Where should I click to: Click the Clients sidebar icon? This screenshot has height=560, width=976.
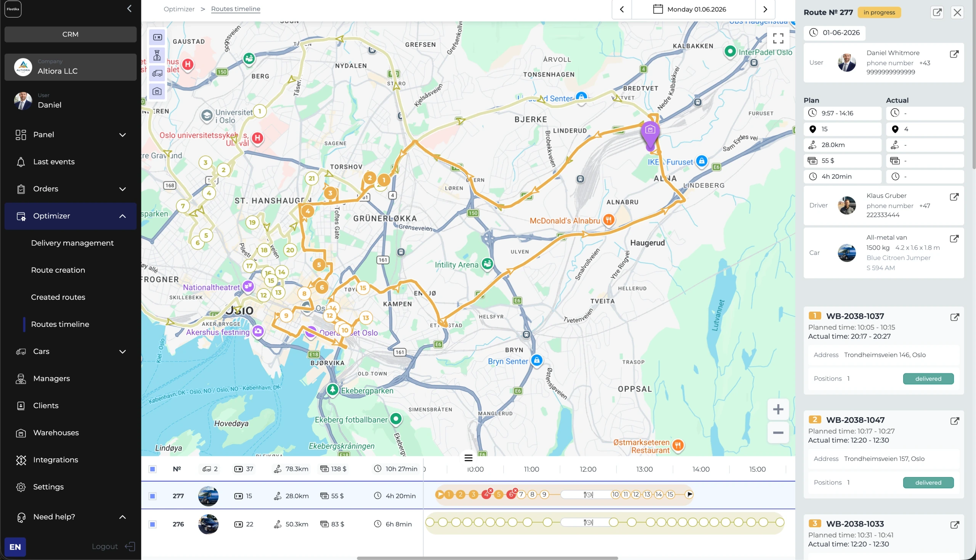pyautogui.click(x=21, y=406)
